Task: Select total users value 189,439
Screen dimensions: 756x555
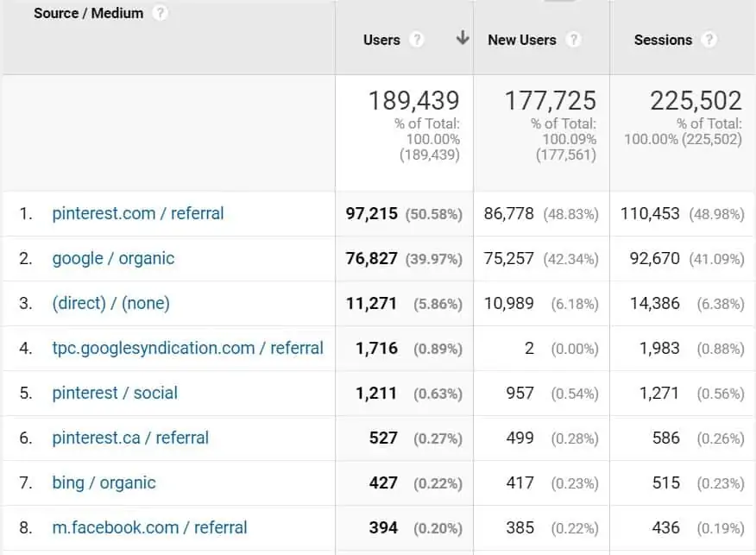Action: (413, 101)
